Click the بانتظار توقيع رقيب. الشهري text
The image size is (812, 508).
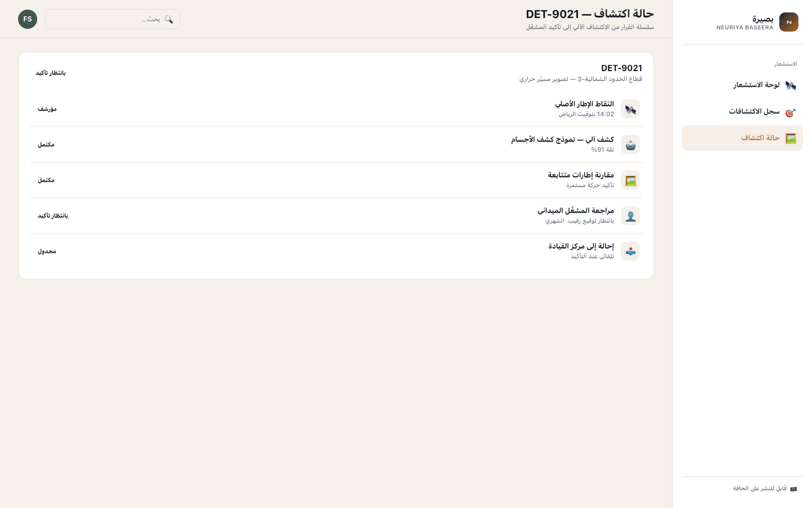(x=580, y=221)
